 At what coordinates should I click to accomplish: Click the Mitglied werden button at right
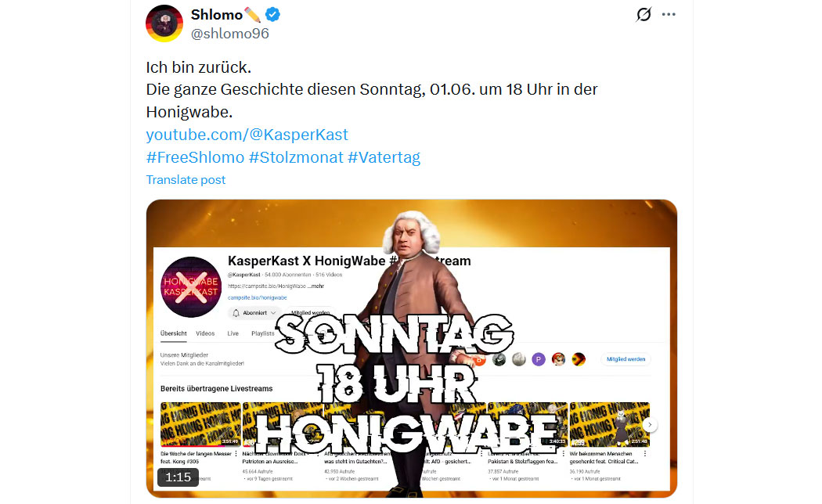point(626,359)
